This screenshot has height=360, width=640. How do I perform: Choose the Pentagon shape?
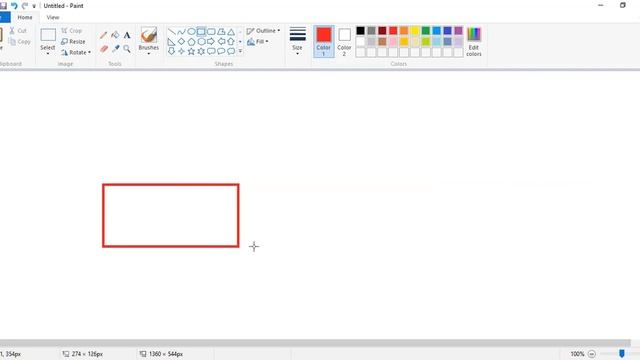(x=191, y=42)
